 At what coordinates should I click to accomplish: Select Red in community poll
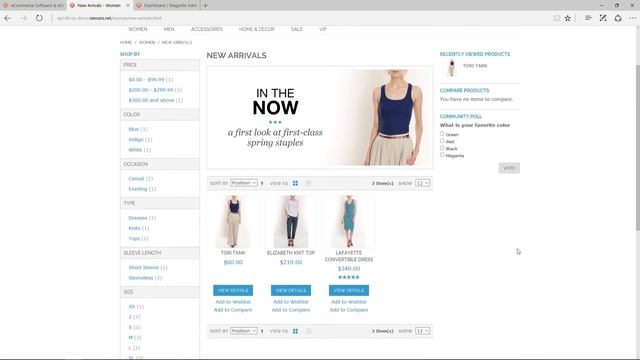point(442,141)
